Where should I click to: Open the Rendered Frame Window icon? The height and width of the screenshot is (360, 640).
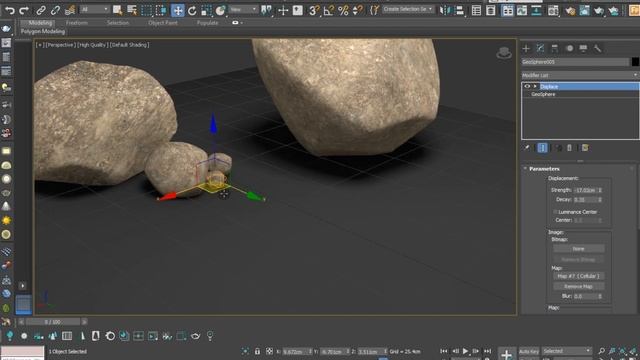584,10
